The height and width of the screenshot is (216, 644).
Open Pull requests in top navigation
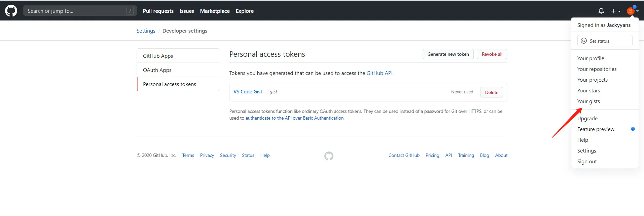(158, 11)
